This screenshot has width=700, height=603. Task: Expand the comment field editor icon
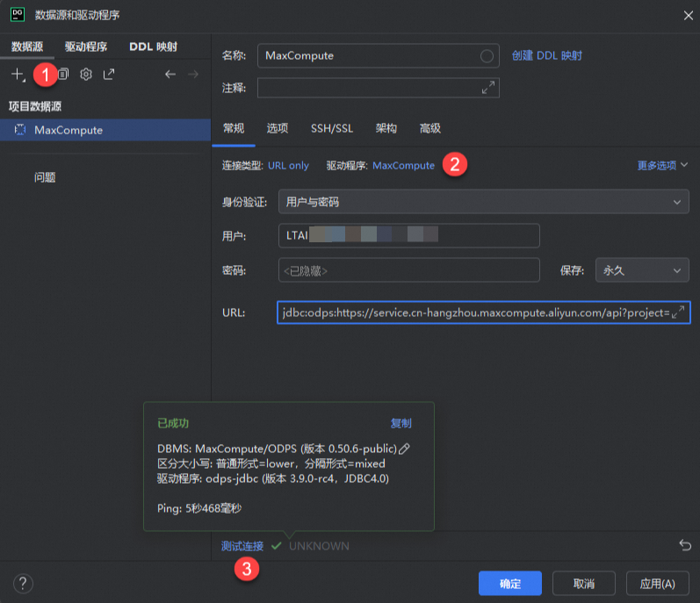488,88
